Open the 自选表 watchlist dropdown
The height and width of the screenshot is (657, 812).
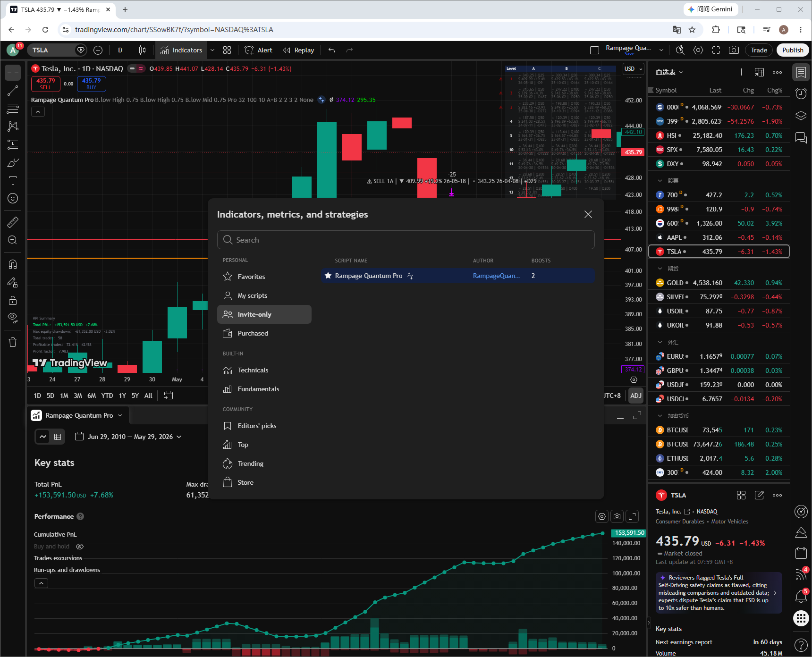[669, 72]
